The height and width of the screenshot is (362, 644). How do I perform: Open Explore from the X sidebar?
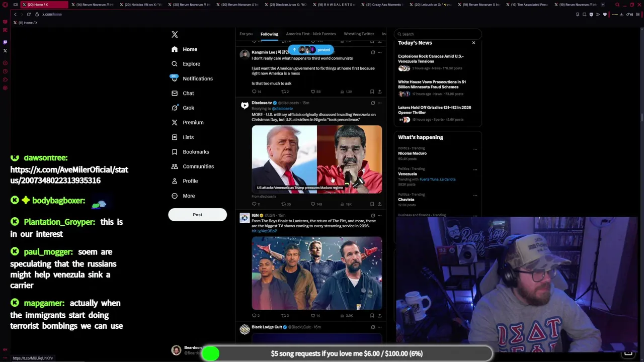186,64
